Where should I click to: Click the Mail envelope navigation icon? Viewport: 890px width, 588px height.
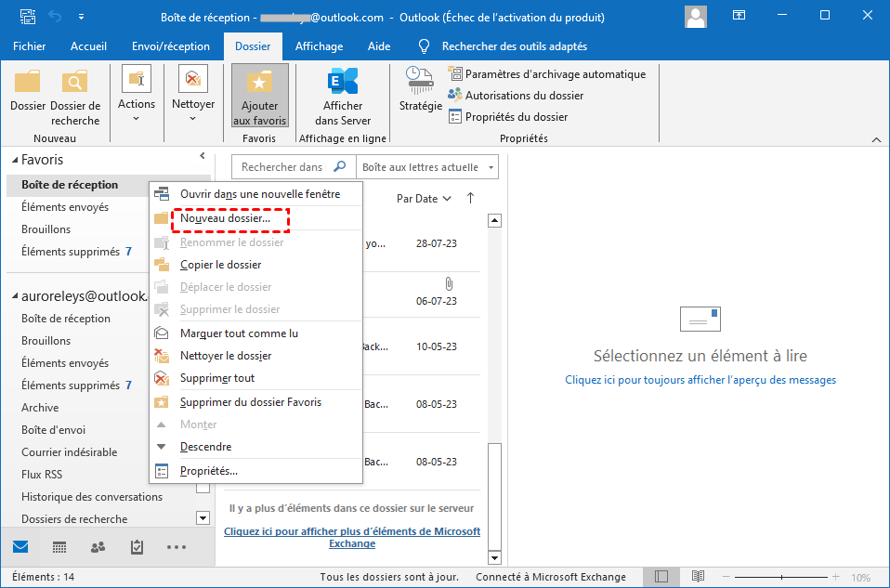tap(20, 548)
